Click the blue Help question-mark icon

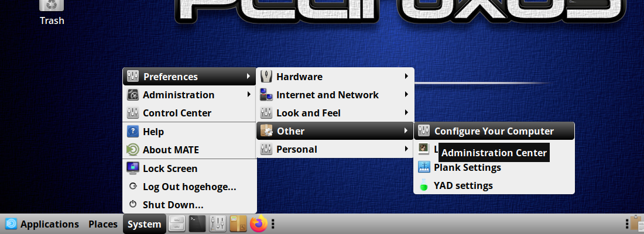133,132
